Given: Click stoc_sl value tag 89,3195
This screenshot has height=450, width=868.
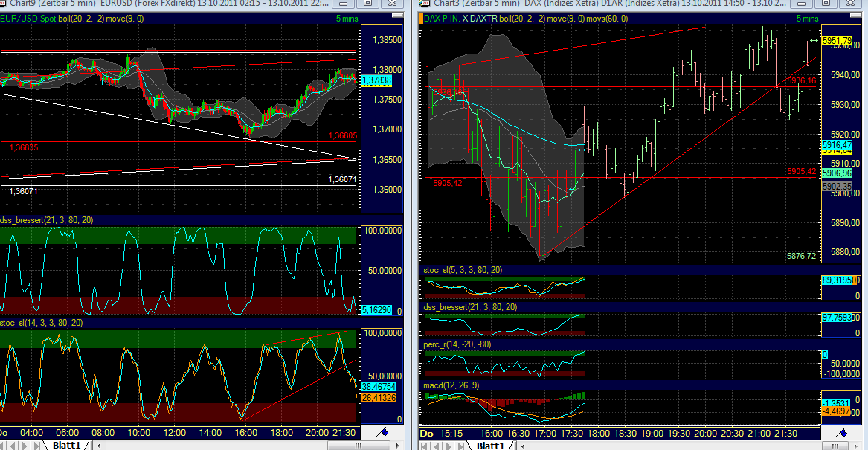Looking at the screenshot, I should point(838,280).
